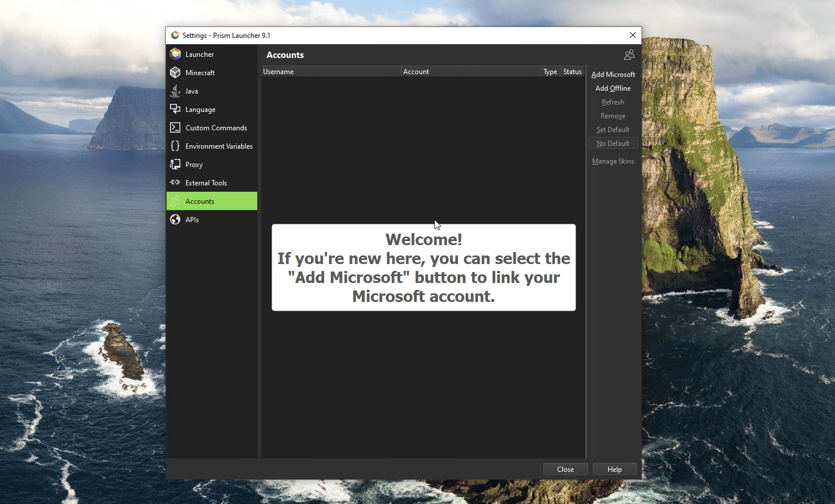Viewport: 835px width, 504px height.
Task: Click the Add Microsoft button
Action: point(613,74)
